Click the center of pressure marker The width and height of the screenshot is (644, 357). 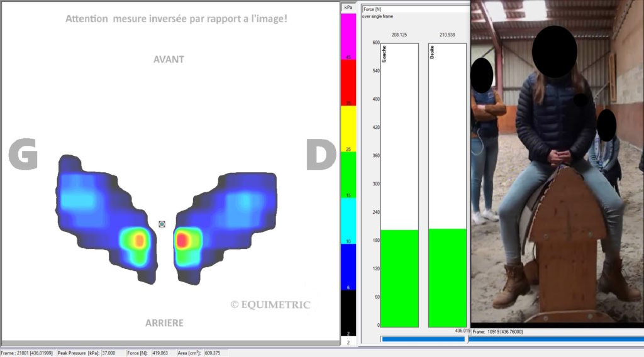click(162, 224)
